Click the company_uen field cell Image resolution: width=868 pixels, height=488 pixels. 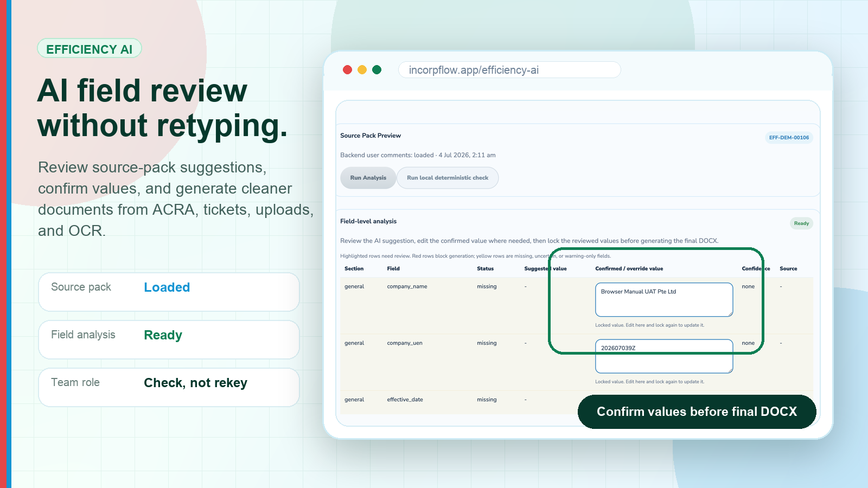click(x=405, y=343)
